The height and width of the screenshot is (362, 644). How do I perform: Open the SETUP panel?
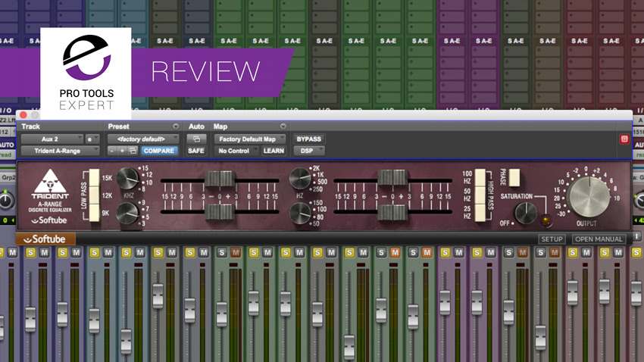pos(552,239)
